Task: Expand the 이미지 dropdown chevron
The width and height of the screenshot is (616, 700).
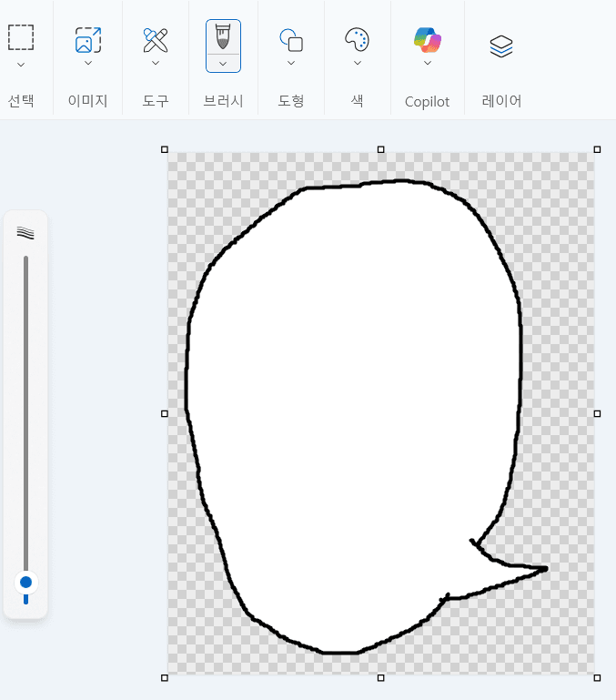Action: click(88, 63)
